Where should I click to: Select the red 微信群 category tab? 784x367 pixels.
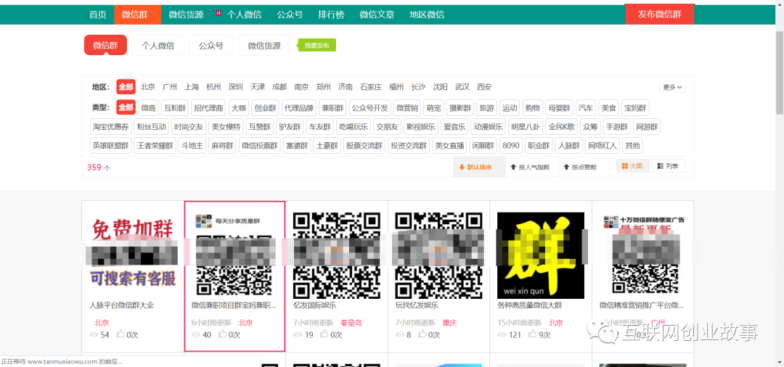[106, 46]
